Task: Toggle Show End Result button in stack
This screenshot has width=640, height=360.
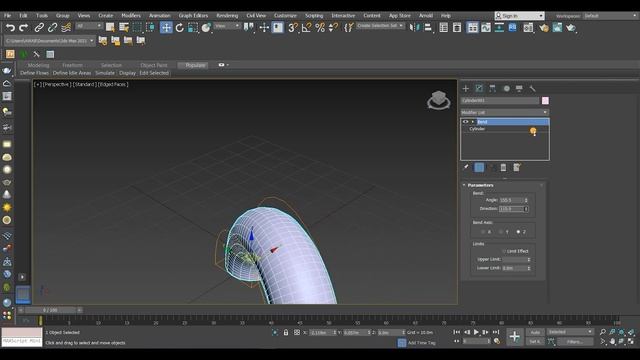Action: tap(479, 167)
